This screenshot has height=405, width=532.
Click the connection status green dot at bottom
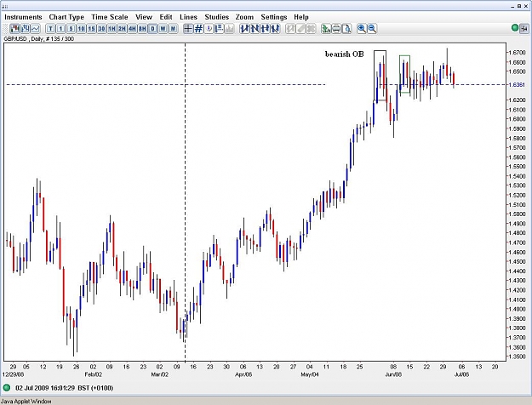[7, 388]
